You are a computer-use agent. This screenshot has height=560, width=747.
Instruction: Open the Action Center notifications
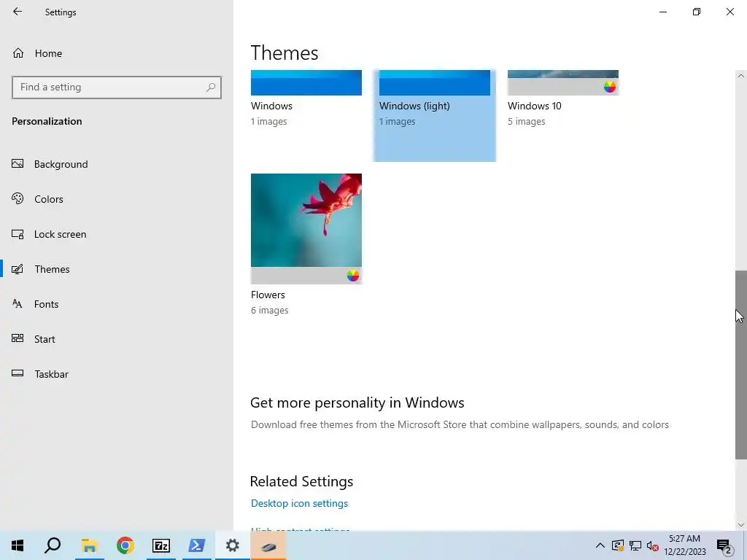tap(724, 545)
